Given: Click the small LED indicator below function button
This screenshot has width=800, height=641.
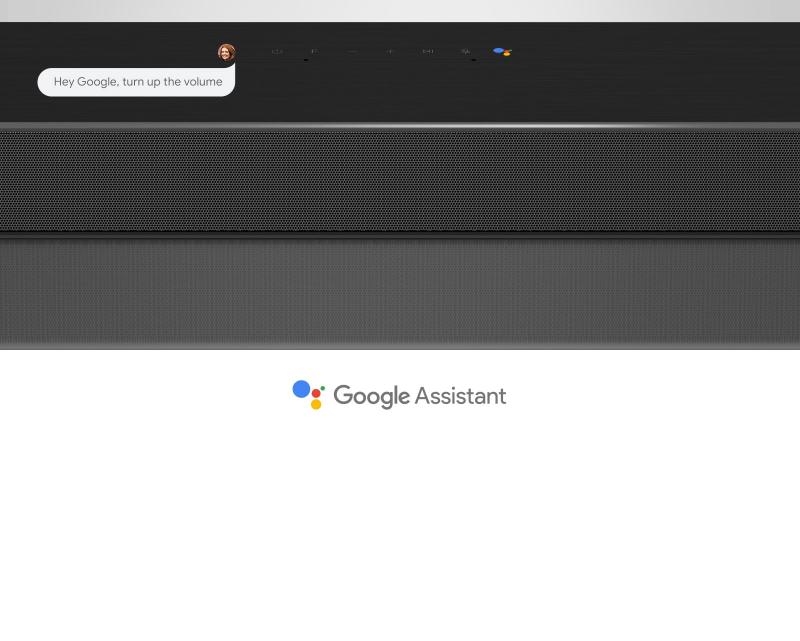Looking at the screenshot, I should (306, 60).
